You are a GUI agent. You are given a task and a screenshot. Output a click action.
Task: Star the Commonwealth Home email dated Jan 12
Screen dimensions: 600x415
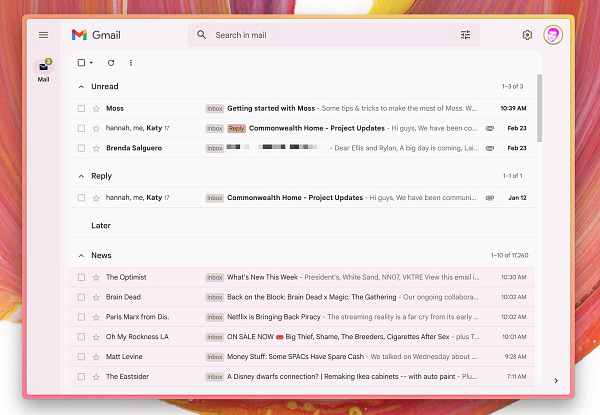[96, 198]
